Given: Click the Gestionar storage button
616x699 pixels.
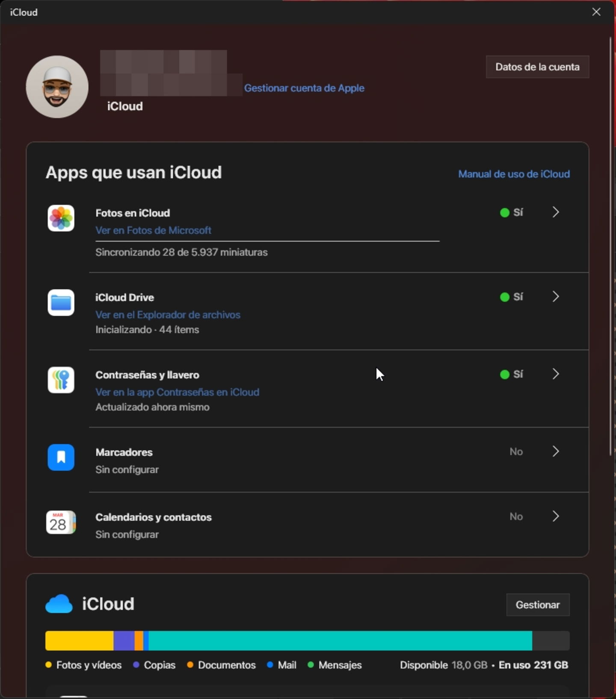Looking at the screenshot, I should [538, 605].
